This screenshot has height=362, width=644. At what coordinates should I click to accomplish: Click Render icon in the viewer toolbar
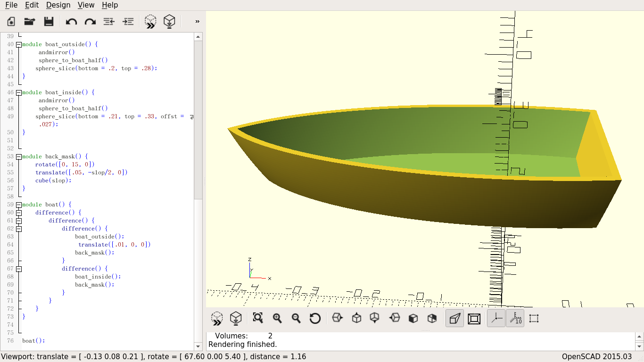point(236,319)
